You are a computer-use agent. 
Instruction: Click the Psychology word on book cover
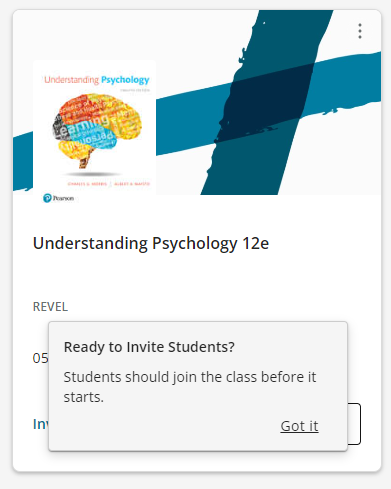tap(125, 80)
